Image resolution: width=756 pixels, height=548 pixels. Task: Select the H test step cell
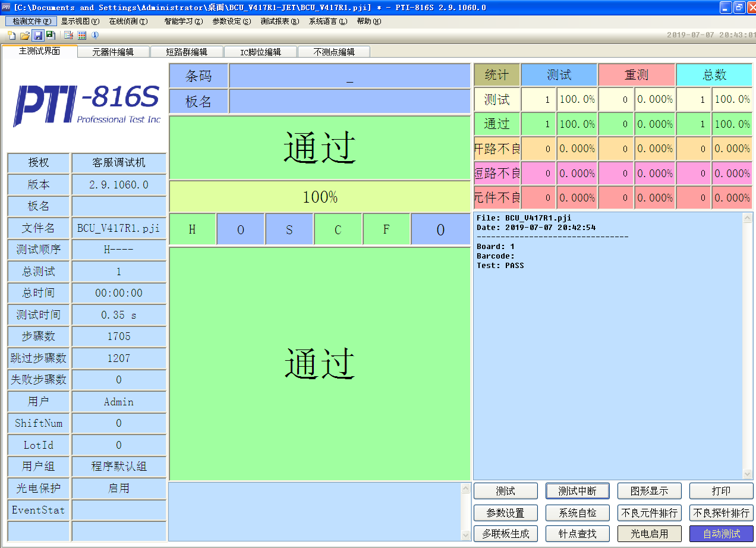coord(193,229)
